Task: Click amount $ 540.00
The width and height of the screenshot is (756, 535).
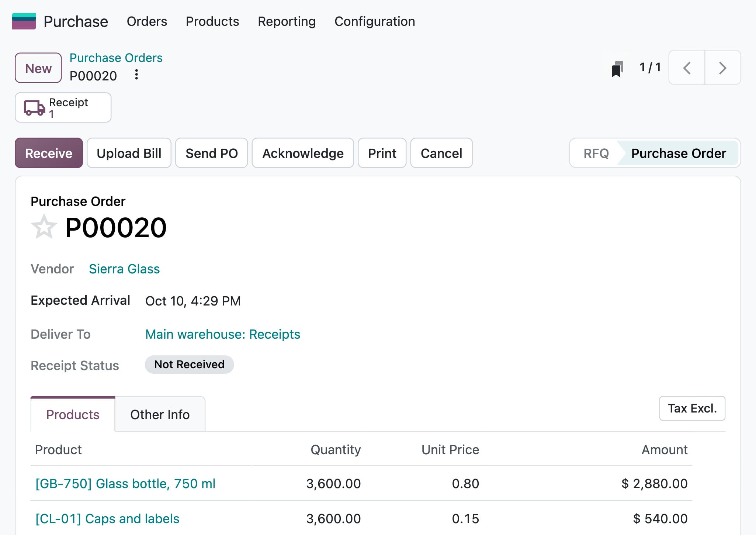Action: (x=660, y=519)
